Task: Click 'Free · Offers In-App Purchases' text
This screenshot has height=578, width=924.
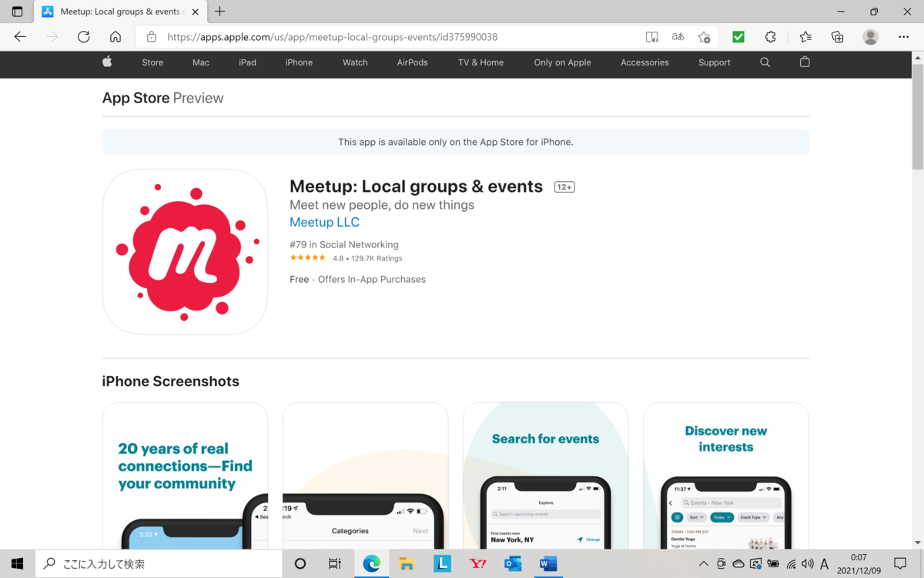Action: click(x=357, y=279)
